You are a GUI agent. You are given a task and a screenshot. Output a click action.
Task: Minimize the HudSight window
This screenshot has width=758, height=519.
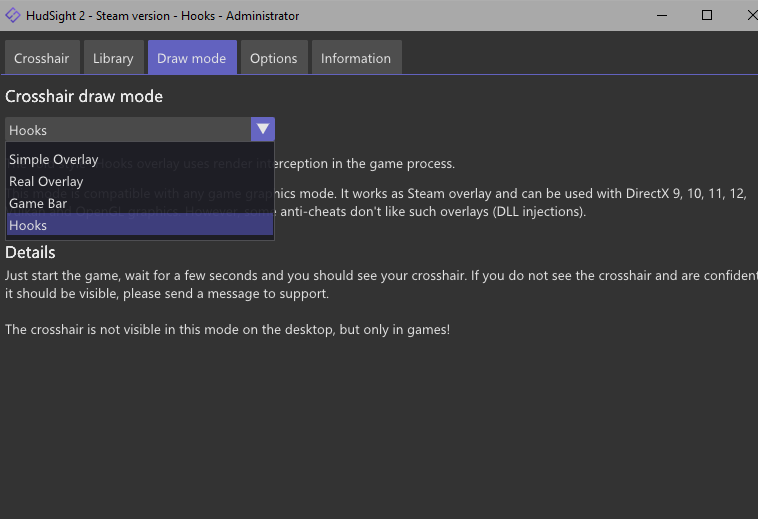(662, 15)
